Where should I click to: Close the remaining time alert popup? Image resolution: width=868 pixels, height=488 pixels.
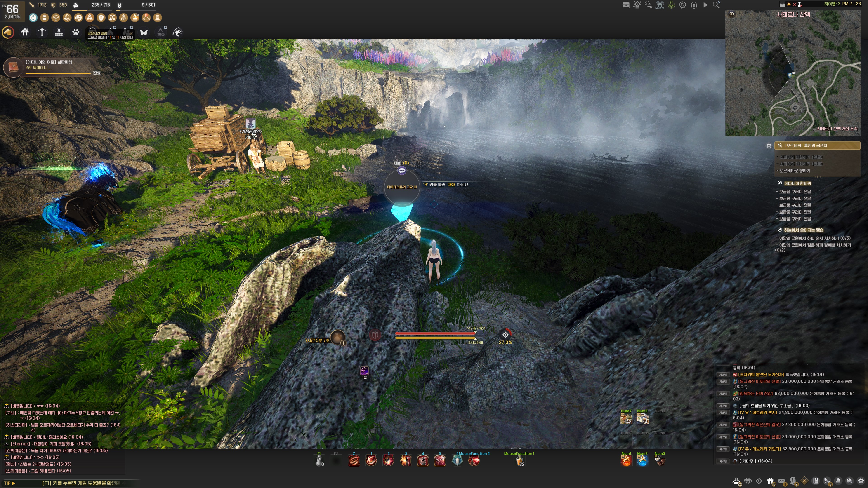(x=131, y=33)
